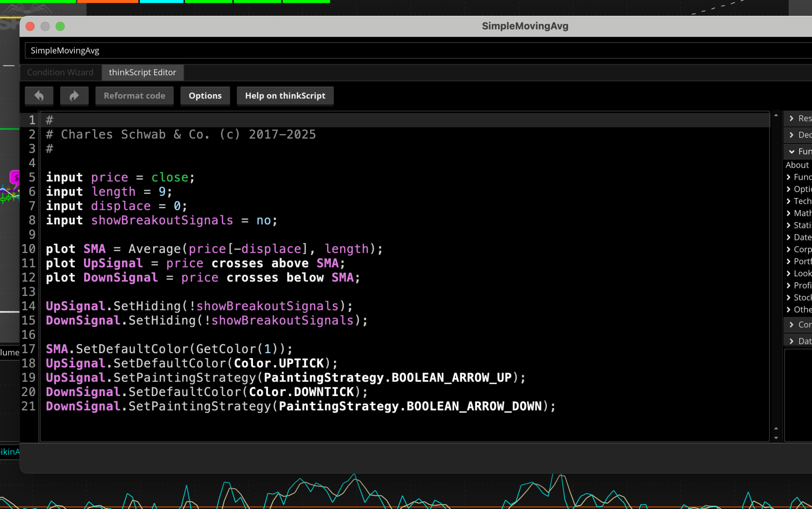Switch to the Condition Wizard tab

click(x=60, y=72)
